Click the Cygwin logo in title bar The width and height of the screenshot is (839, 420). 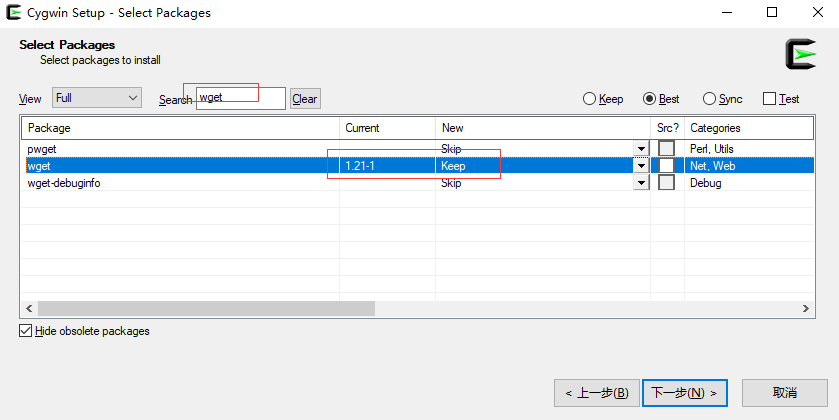[x=13, y=12]
